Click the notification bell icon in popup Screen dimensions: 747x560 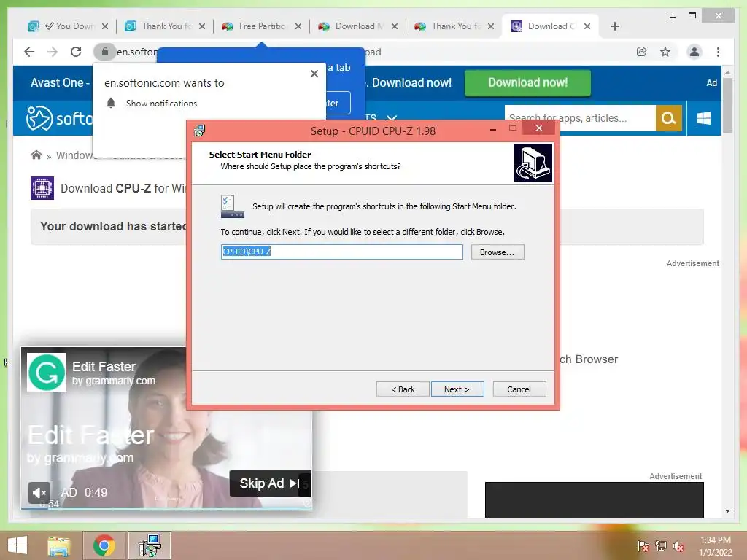(x=111, y=103)
